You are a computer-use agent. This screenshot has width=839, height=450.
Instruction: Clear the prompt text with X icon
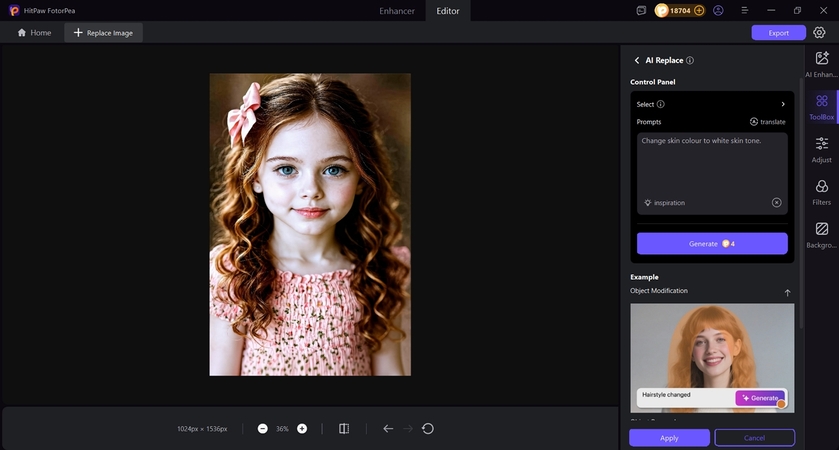(x=776, y=202)
